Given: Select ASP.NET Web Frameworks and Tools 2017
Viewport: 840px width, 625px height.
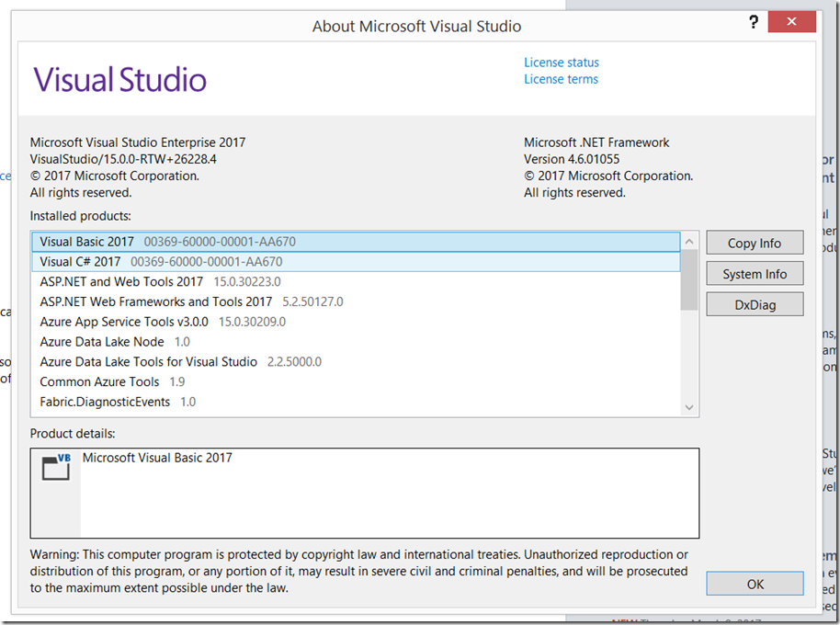Looking at the screenshot, I should 156,301.
